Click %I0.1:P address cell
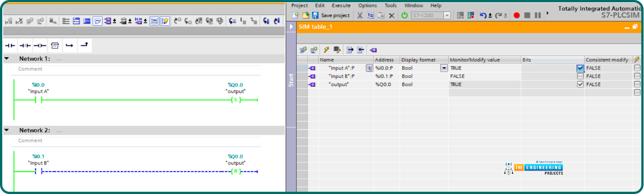The image size is (644, 194). 387,76
